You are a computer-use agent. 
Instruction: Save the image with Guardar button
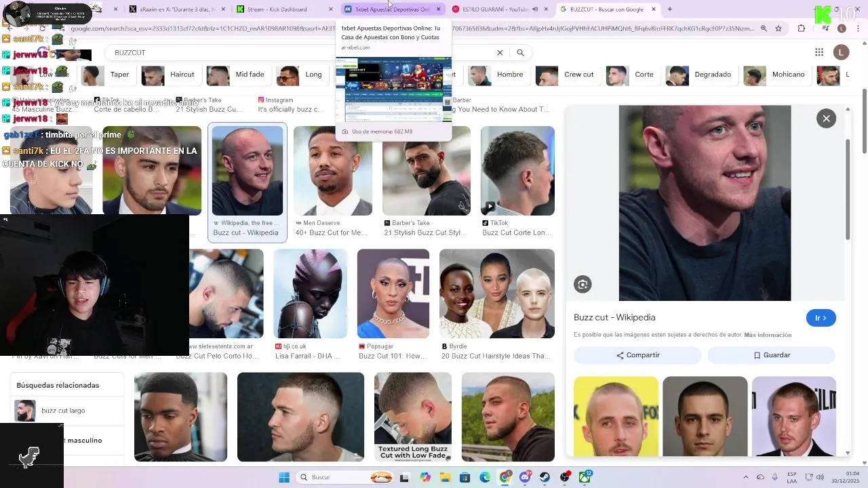click(772, 355)
